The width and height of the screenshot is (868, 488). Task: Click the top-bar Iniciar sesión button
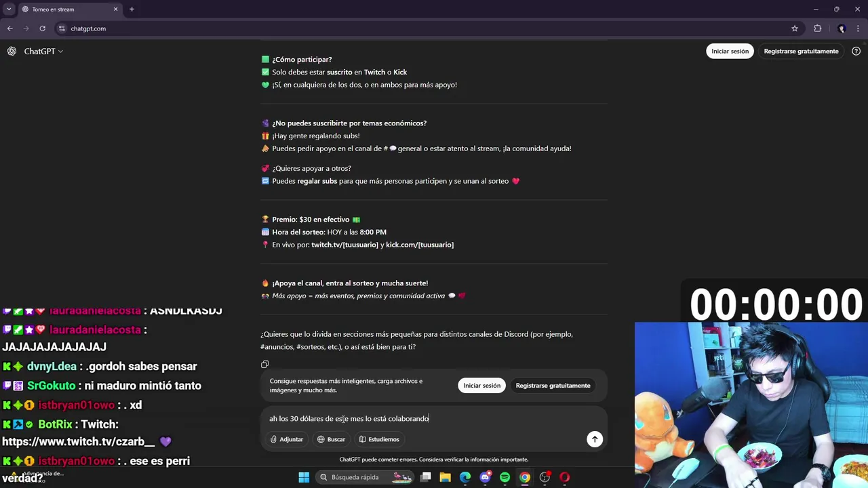(730, 52)
